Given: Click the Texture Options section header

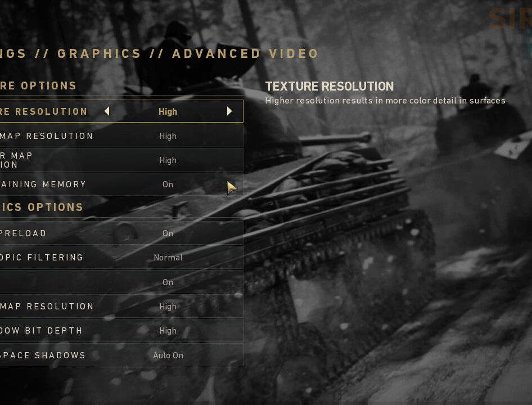Looking at the screenshot, I should [38, 85].
